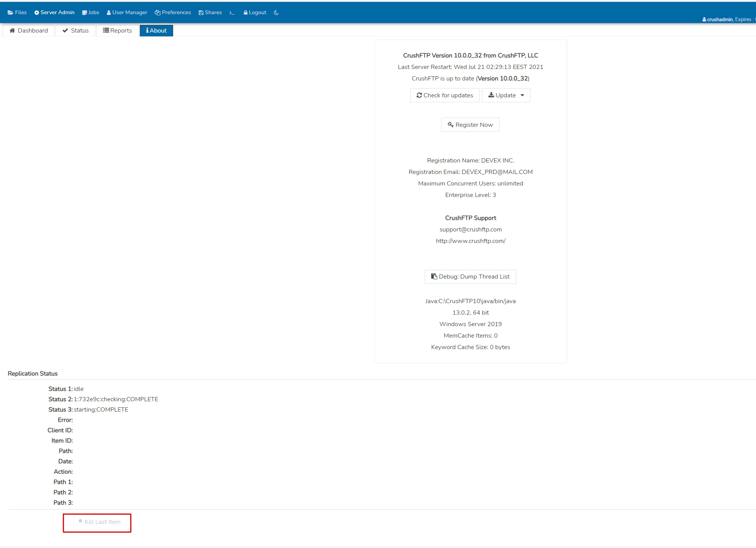Click Register Now button
756x548 pixels.
470,125
